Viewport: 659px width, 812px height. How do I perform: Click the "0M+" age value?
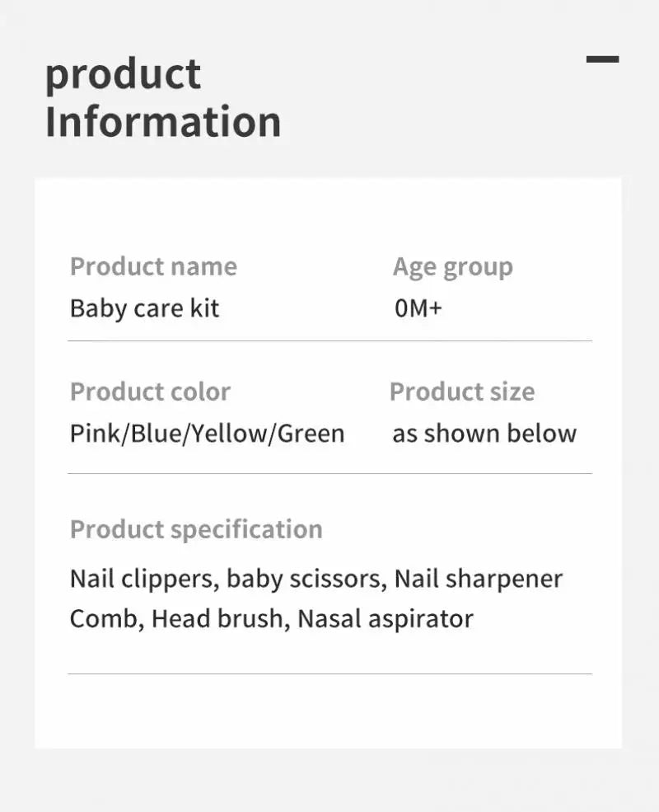pos(418,308)
